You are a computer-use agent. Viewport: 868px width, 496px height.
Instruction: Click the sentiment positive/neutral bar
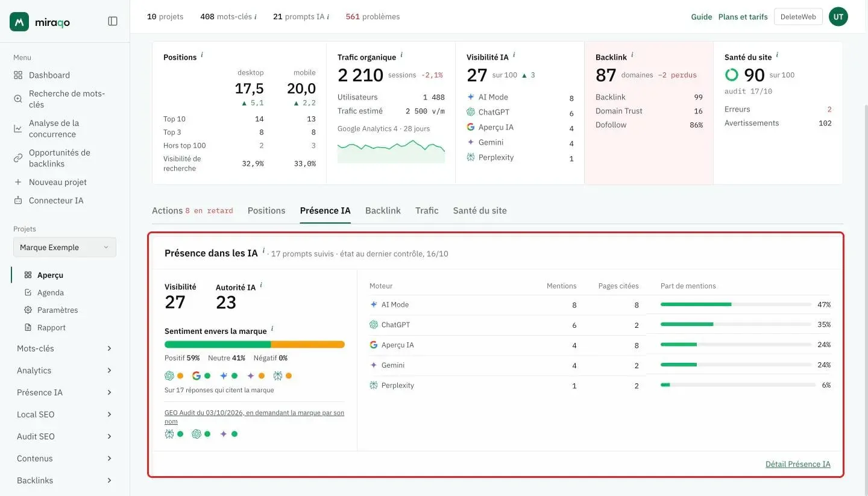click(254, 345)
